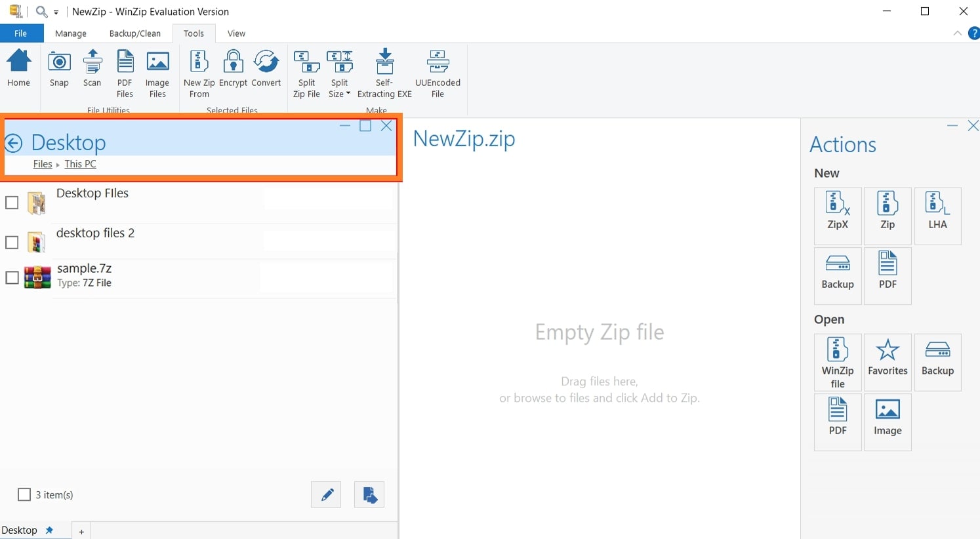Choose Split Zip File tool
The height and width of the screenshot is (539, 980).
[x=306, y=73]
